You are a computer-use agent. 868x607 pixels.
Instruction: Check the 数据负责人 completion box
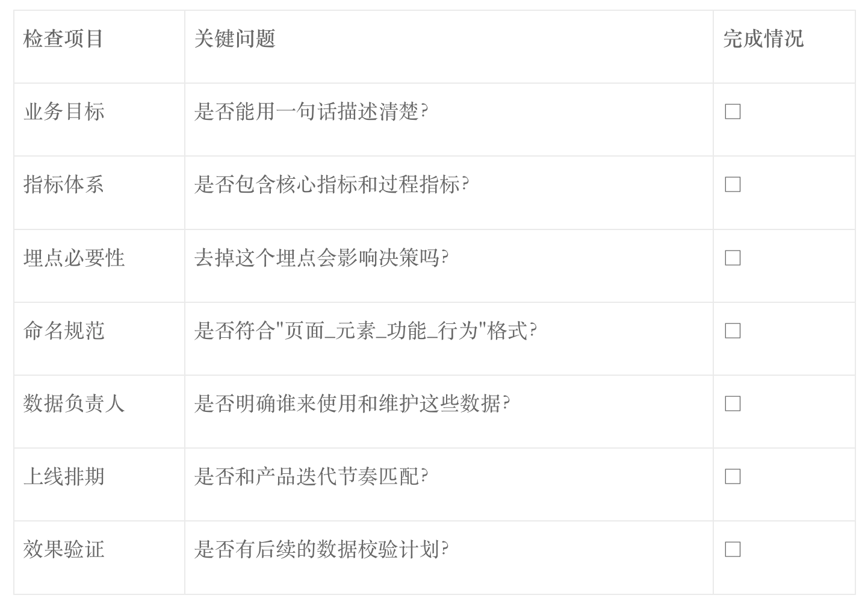(x=733, y=403)
